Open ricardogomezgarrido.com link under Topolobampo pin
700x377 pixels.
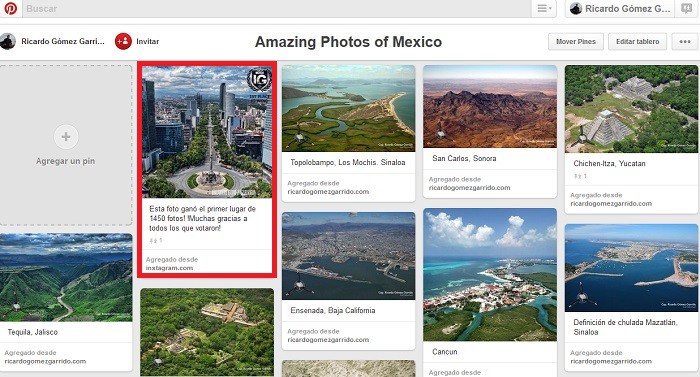coord(328,192)
